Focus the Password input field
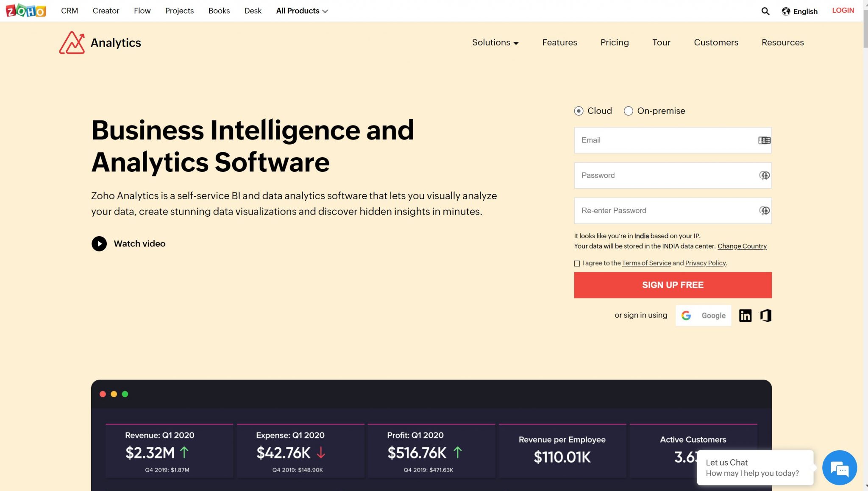Image resolution: width=868 pixels, height=491 pixels. click(673, 176)
